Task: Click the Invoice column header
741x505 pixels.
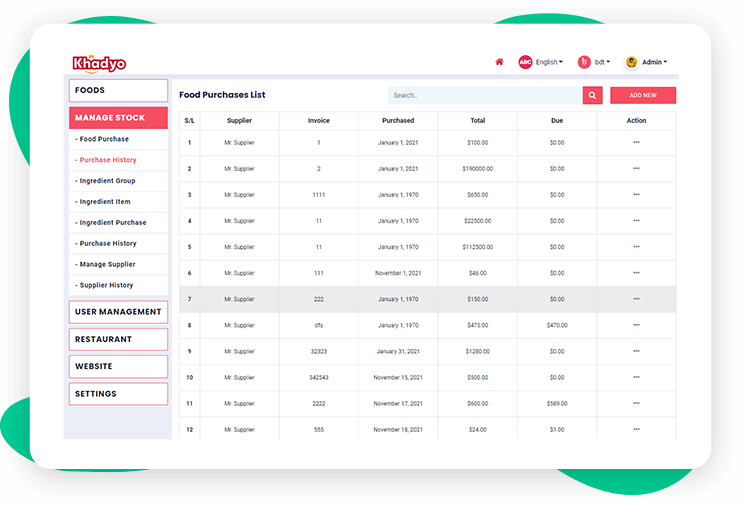Action: point(319,120)
